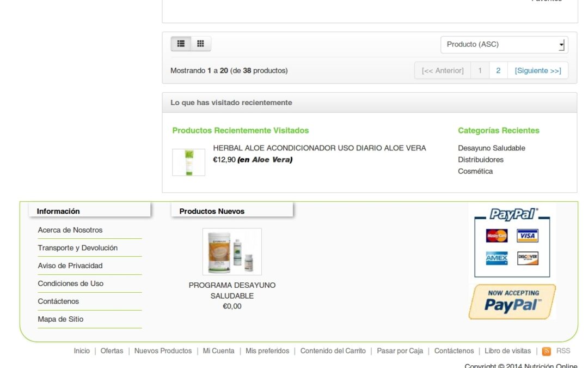Screen dimensions: 588x368
Task: Click the Discover card logo
Action: click(528, 258)
